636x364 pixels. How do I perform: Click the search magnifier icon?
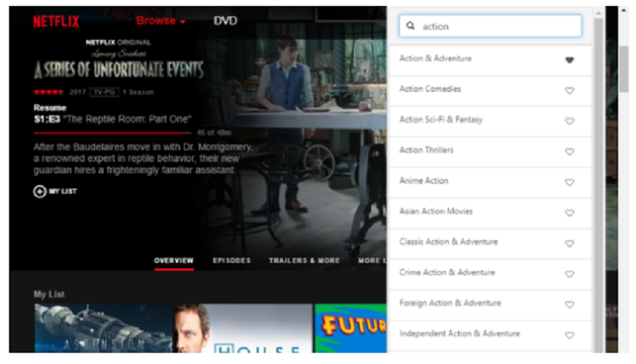411,26
